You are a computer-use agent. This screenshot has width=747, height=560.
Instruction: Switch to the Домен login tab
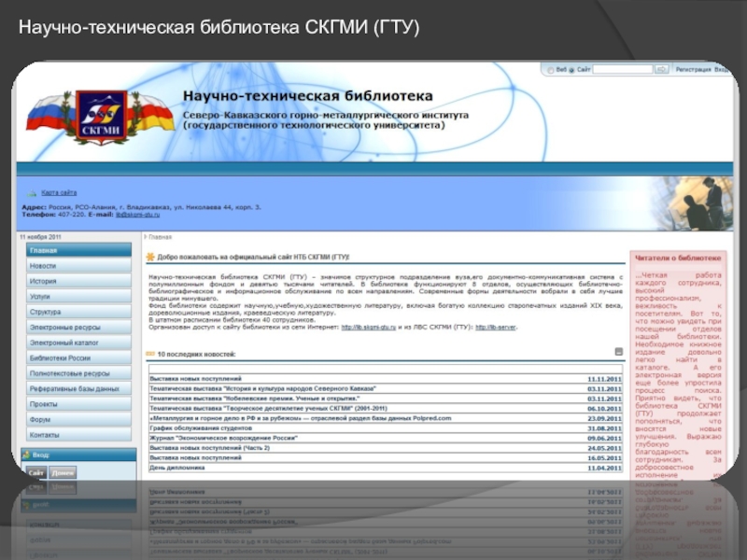[x=63, y=472]
